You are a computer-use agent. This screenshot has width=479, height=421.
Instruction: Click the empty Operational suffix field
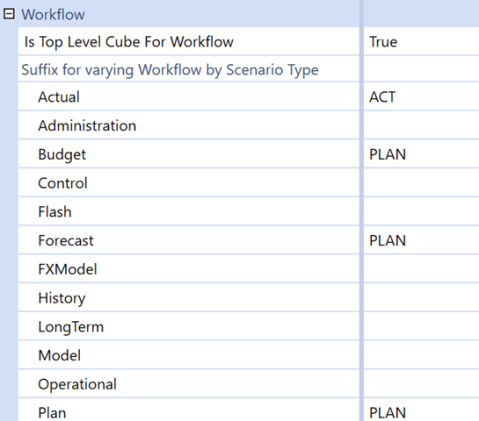pos(421,384)
